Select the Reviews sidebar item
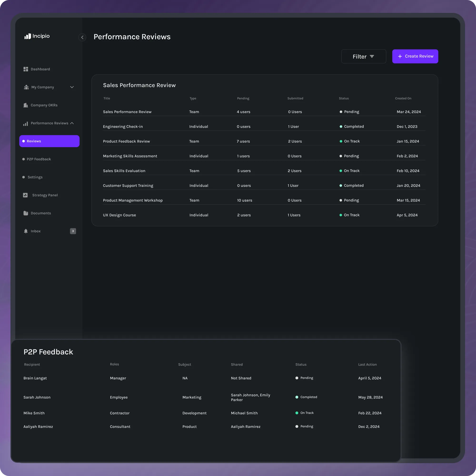This screenshot has height=476, width=476. tap(49, 141)
